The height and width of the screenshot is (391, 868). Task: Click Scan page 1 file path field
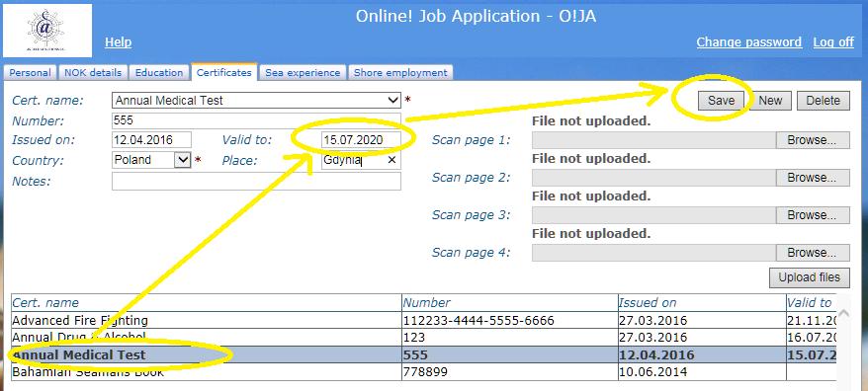click(653, 140)
